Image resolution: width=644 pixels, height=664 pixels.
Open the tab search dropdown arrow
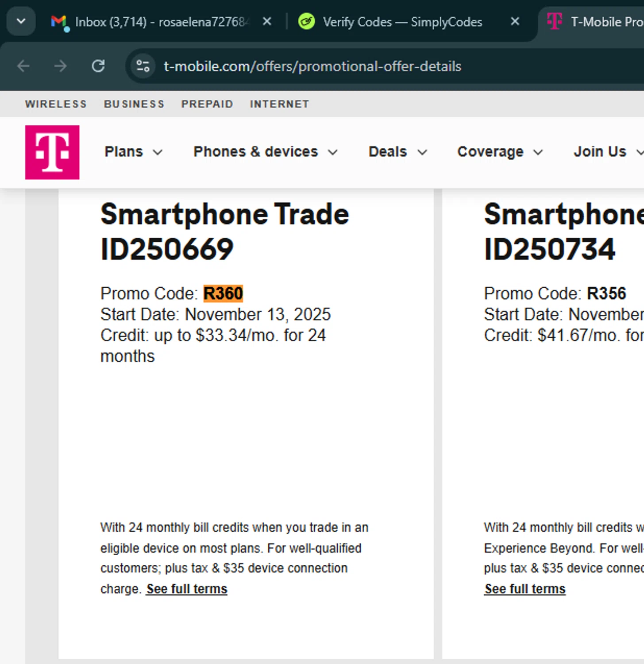(x=21, y=21)
